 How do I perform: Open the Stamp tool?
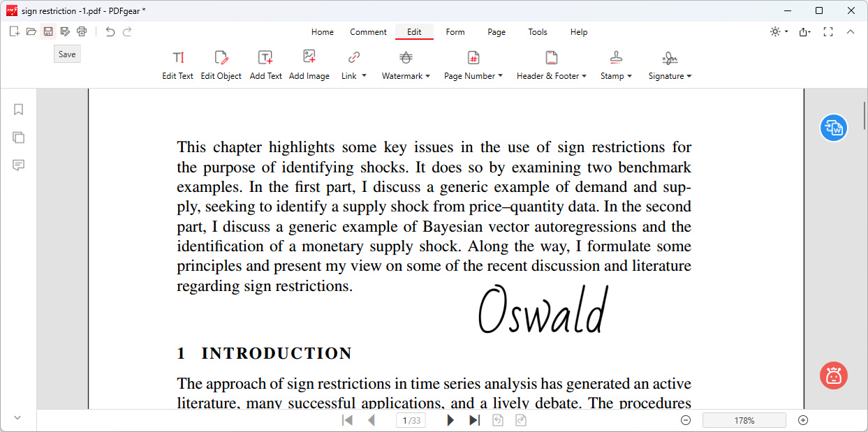(615, 64)
